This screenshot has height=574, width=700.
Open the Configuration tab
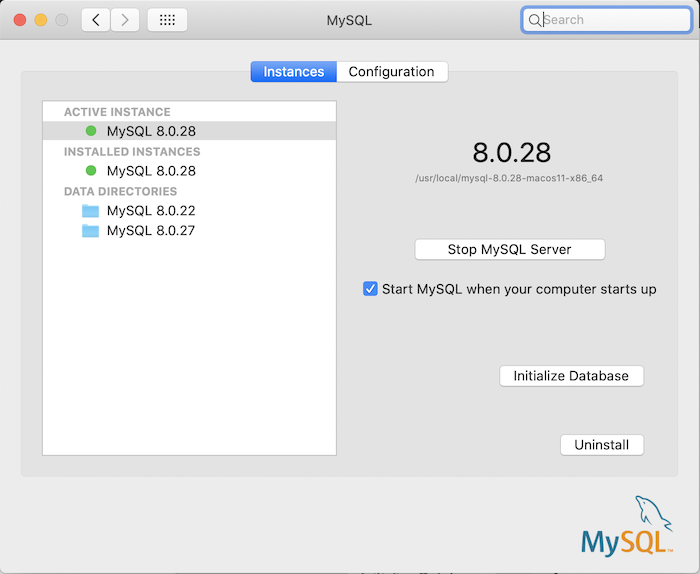[x=392, y=72]
